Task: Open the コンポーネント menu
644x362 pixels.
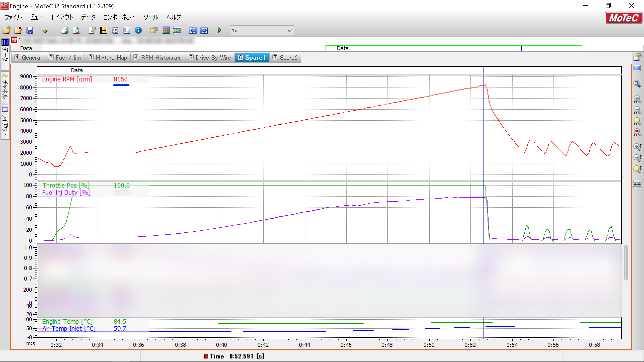Action: 119,17
